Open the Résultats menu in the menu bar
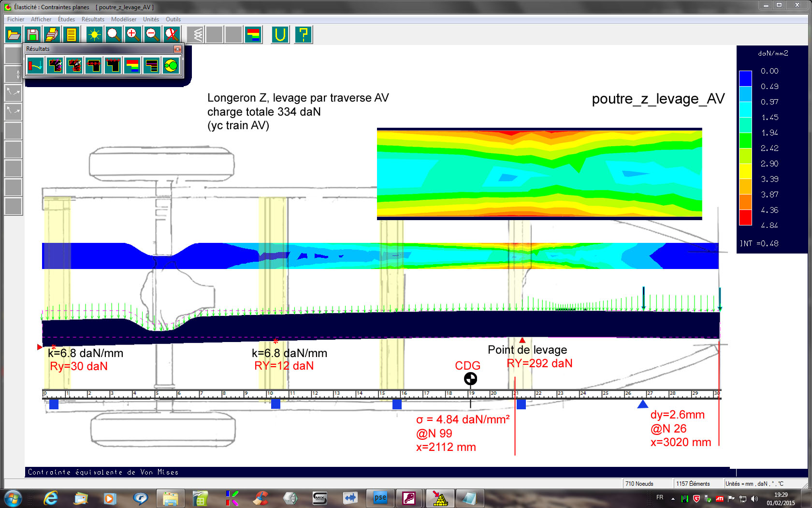 pos(93,19)
